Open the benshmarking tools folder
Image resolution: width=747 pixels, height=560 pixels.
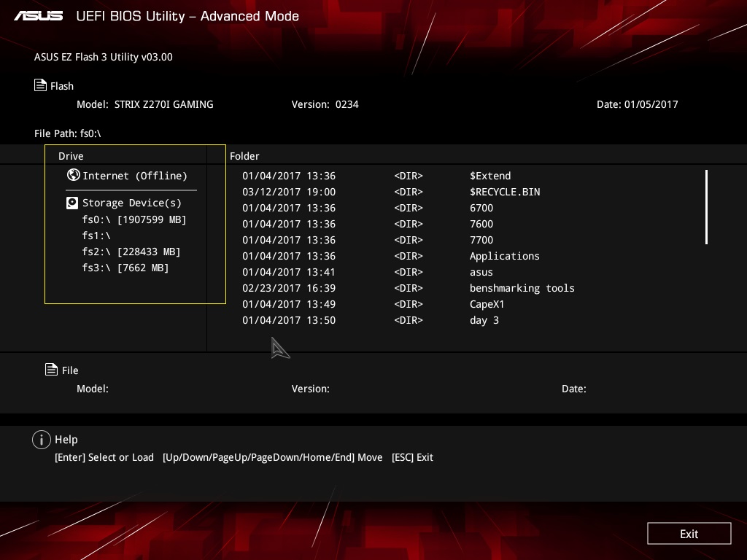point(522,288)
